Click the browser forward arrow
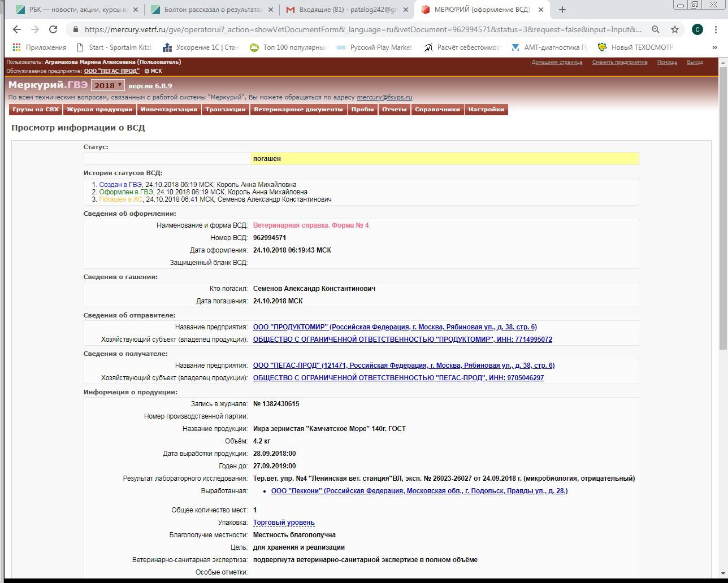The height and width of the screenshot is (583, 728). (35, 29)
